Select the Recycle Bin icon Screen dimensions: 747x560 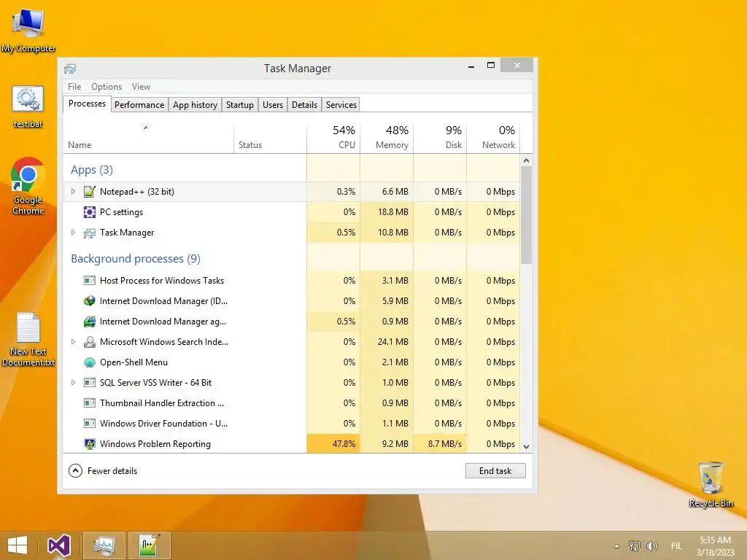[x=711, y=484]
